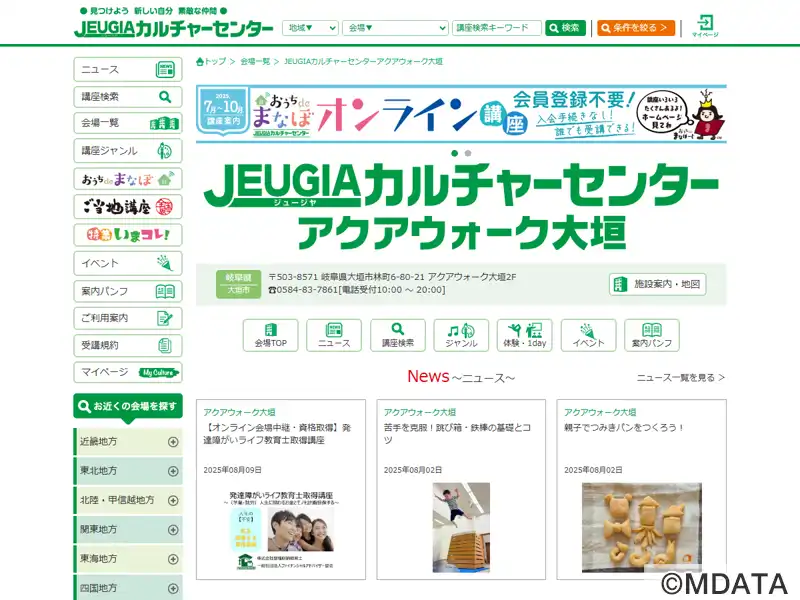
Task: Open the 地域 dropdown
Action: click(310, 28)
